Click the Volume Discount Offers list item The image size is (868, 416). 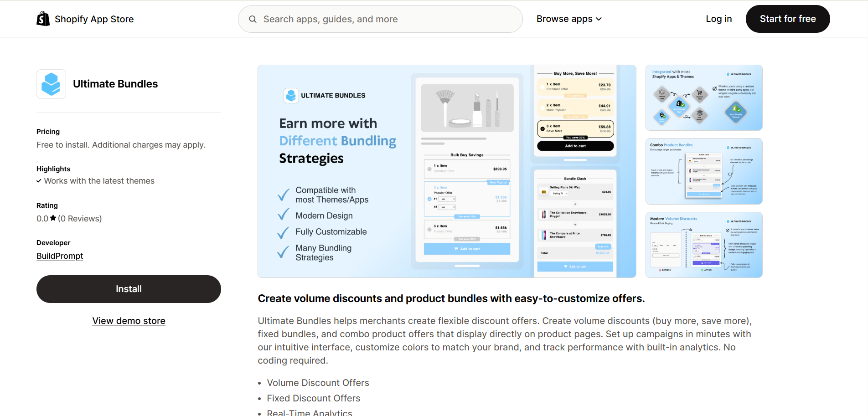click(x=318, y=383)
